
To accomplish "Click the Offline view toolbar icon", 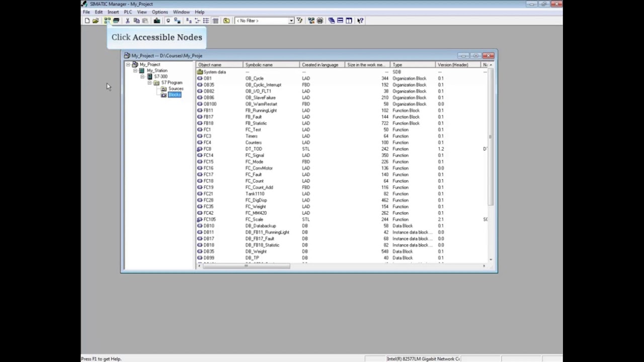I will pyautogui.click(x=177, y=21).
